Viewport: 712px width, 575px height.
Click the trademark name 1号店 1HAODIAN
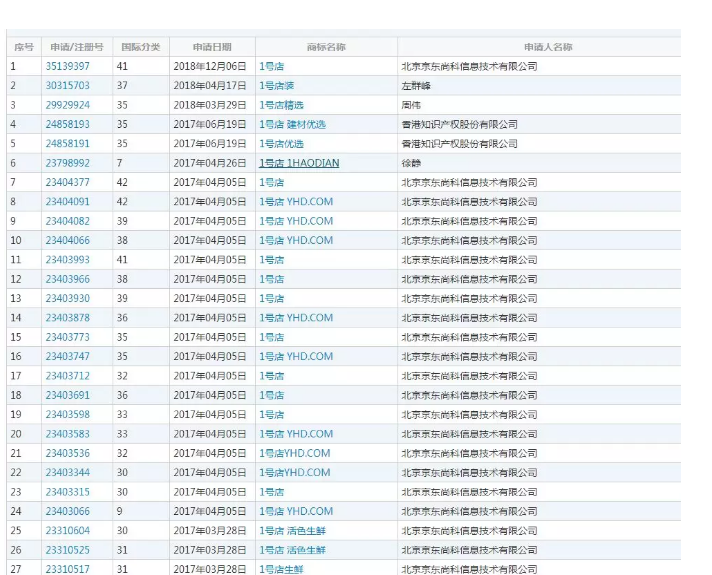[x=299, y=163]
